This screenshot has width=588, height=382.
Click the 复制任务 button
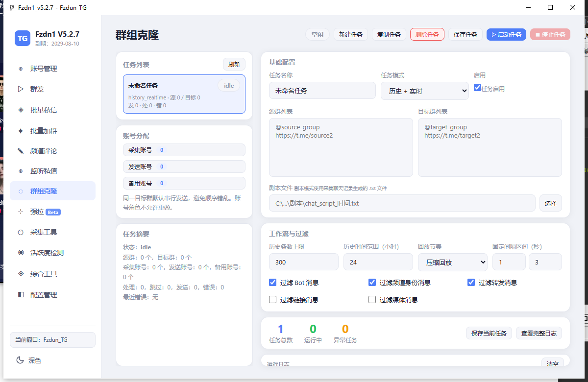pyautogui.click(x=389, y=34)
